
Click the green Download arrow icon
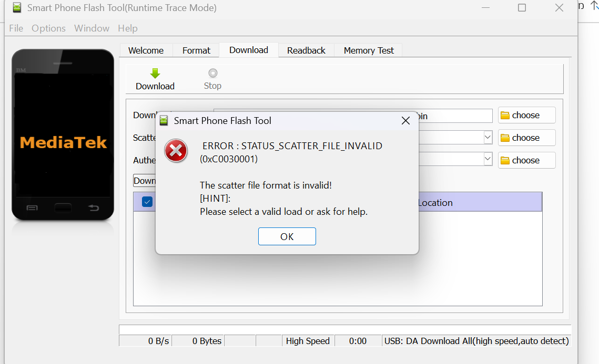click(x=155, y=74)
